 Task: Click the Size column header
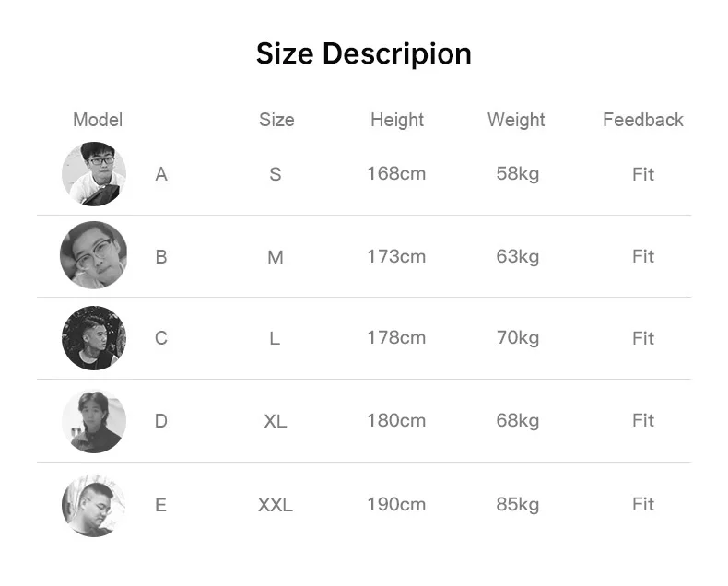pos(276,120)
